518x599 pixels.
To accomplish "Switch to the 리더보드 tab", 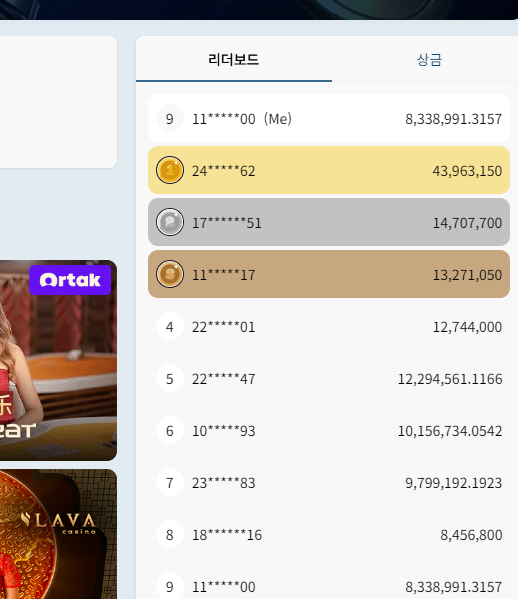I will click(234, 60).
